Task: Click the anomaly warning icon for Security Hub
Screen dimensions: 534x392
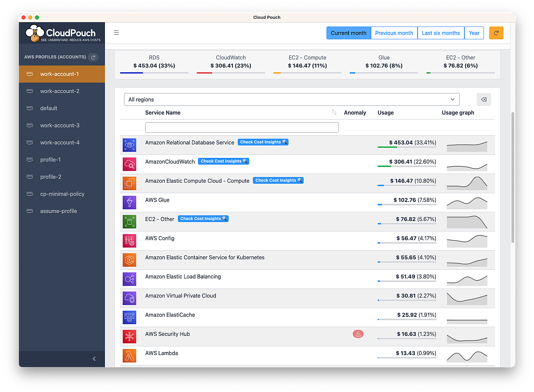Action: tap(358, 334)
